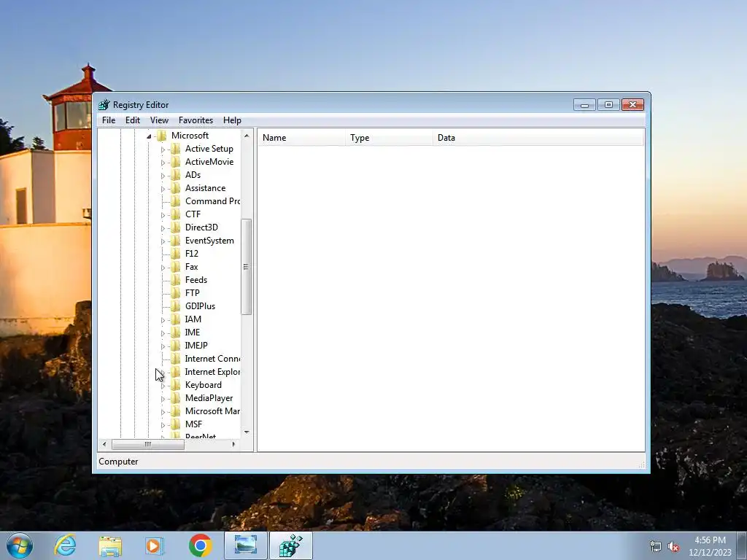Image resolution: width=747 pixels, height=560 pixels.
Task: Click the tree vertical scrollbar thumb
Action: tap(247, 267)
